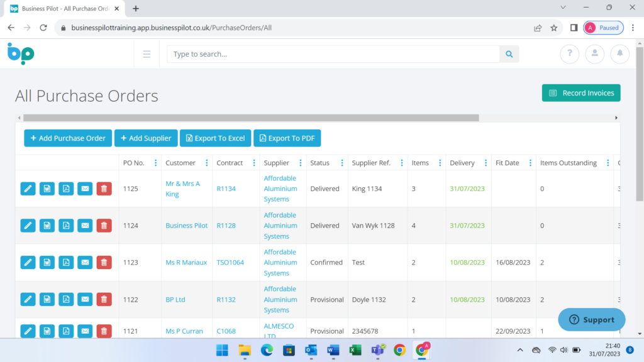Image resolution: width=644 pixels, height=362 pixels.
Task: Edit purchase order 1125 with pencil icon
Action: (28, 189)
